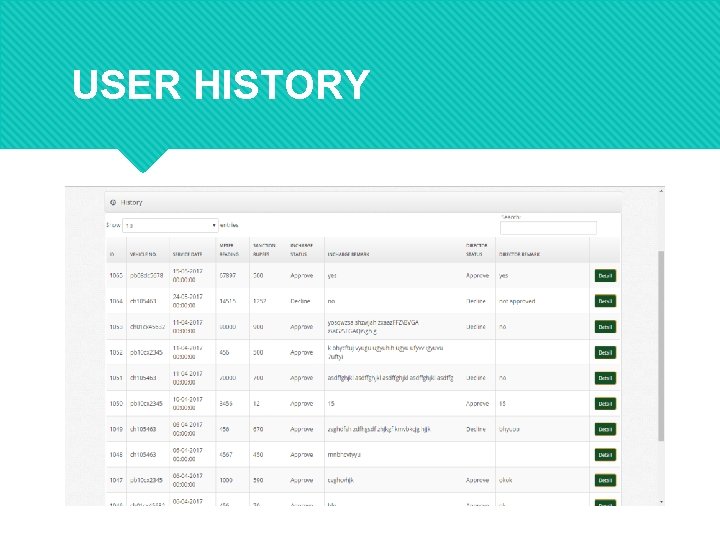Click the History panel clock icon

click(x=113, y=202)
